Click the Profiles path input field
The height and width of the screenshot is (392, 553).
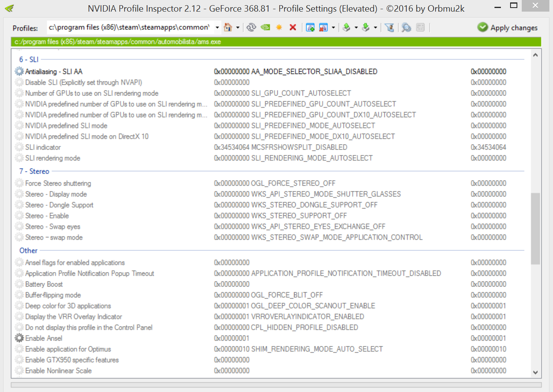point(130,27)
